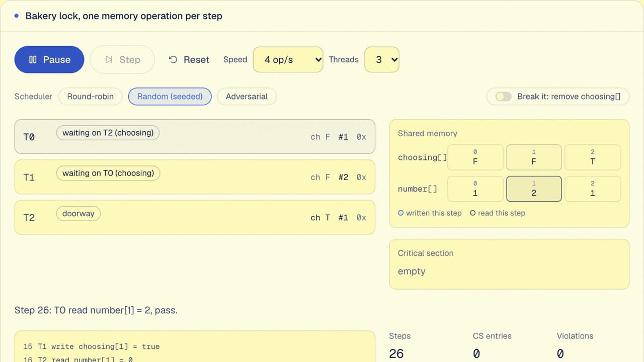Viewport: 644px width, 362px height.
Task: Open the Threads dropdown showing 3
Action: [382, 59]
